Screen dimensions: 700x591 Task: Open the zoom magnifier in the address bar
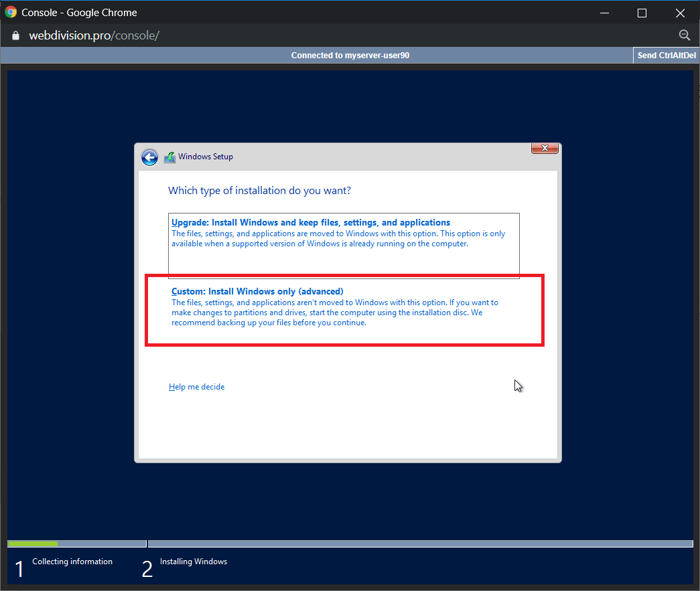point(684,35)
